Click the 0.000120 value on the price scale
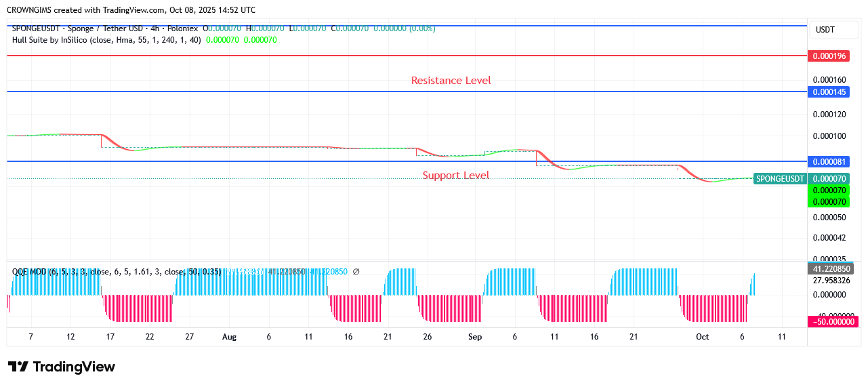Viewport: 868px width, 387px height. pyautogui.click(x=829, y=115)
